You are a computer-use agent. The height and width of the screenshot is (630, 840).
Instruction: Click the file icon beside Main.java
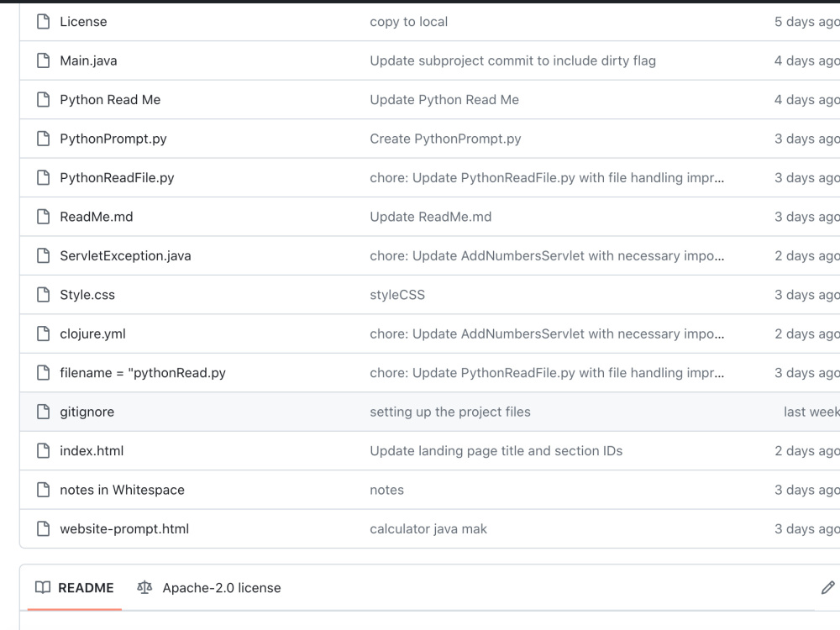(44, 60)
